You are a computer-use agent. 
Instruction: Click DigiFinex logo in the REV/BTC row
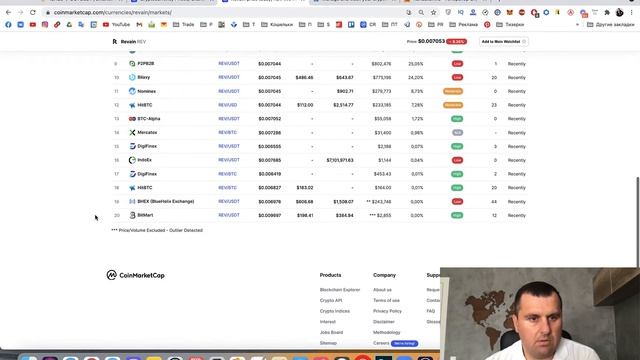pyautogui.click(x=132, y=174)
